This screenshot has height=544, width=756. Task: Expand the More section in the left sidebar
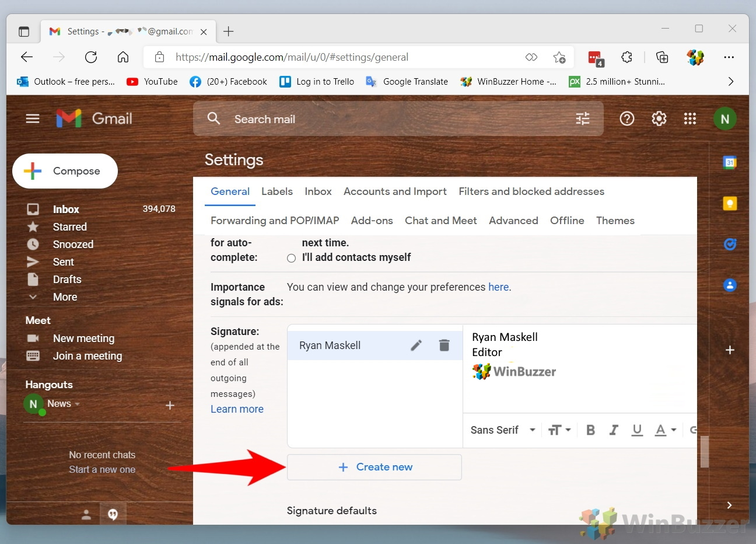65,297
